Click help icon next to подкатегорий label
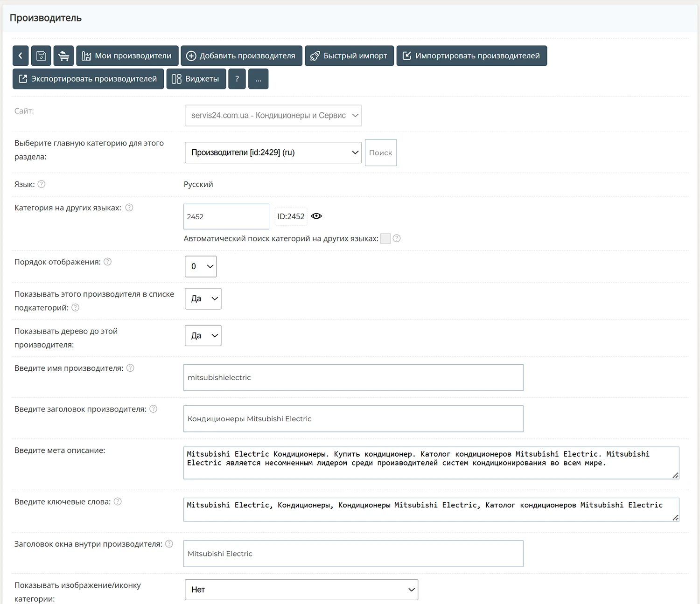 (x=75, y=307)
